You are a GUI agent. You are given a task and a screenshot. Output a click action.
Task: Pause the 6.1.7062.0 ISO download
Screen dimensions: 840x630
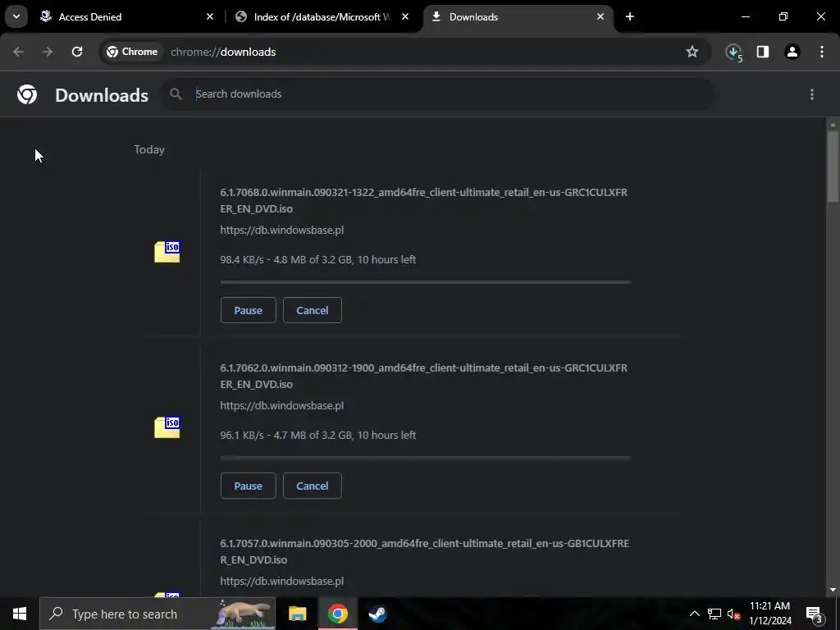click(248, 486)
